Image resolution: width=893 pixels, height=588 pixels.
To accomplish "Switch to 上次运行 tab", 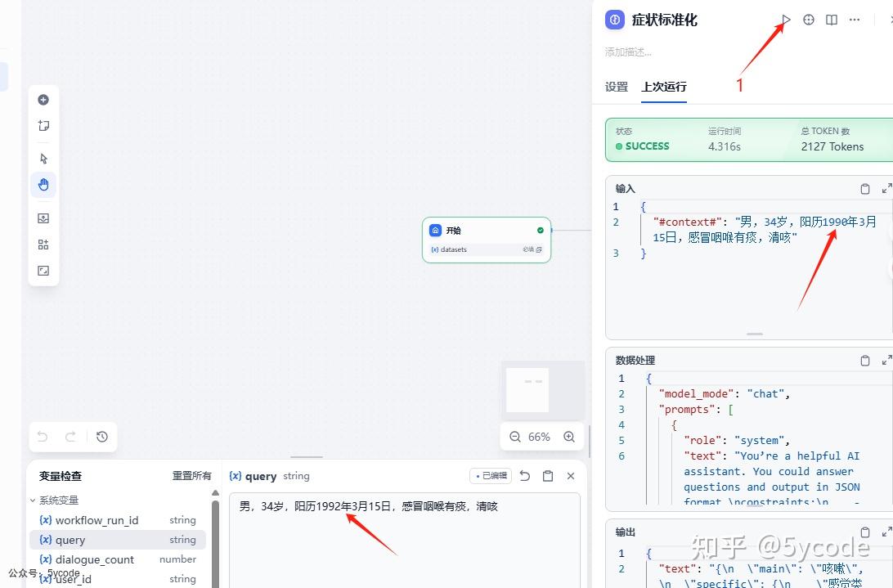I will point(663,88).
